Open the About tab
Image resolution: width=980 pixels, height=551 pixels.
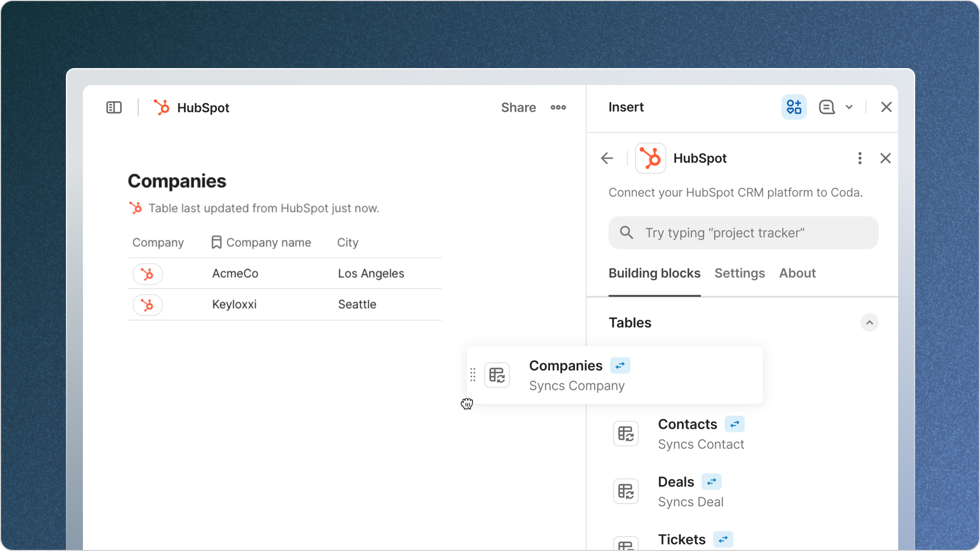pos(797,273)
